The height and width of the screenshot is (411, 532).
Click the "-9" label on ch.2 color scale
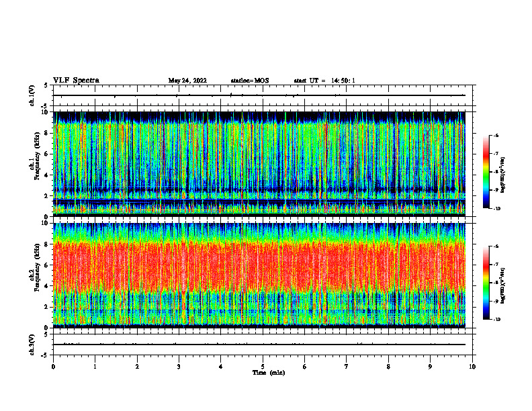(496, 301)
